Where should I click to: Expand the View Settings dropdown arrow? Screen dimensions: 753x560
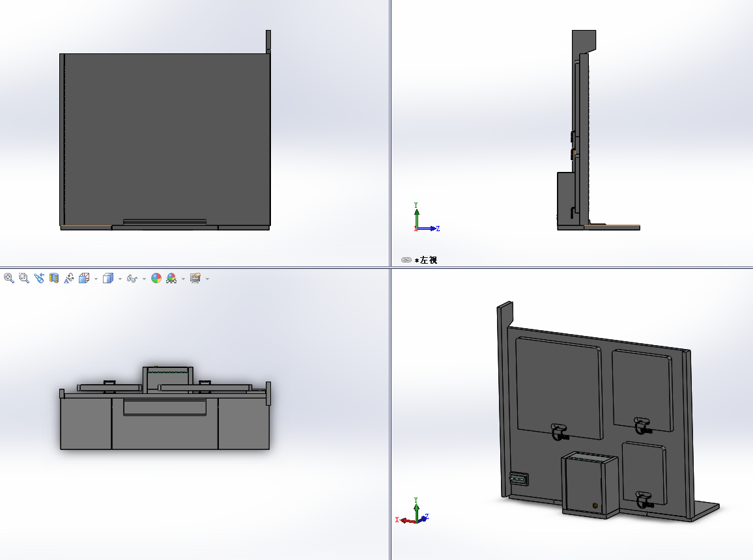207,279
